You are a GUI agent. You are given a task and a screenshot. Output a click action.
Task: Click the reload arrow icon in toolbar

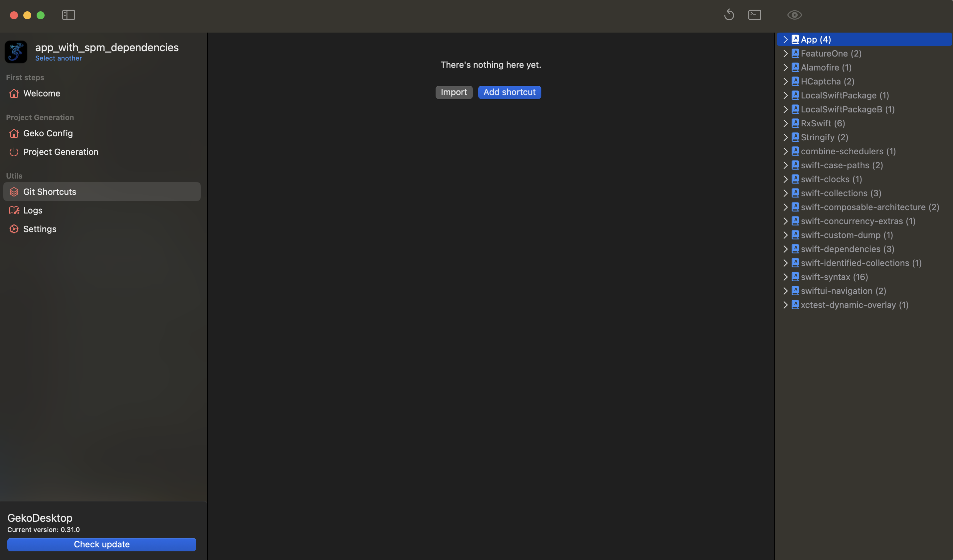click(x=729, y=15)
